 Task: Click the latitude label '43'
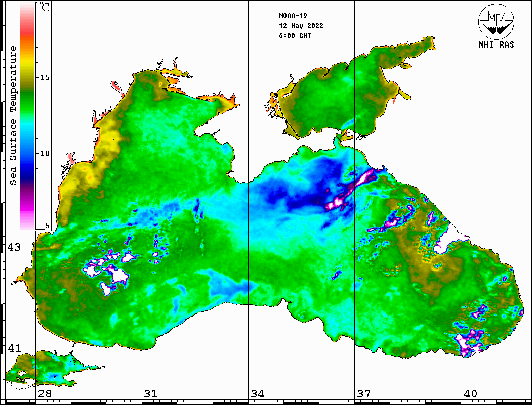(14, 247)
